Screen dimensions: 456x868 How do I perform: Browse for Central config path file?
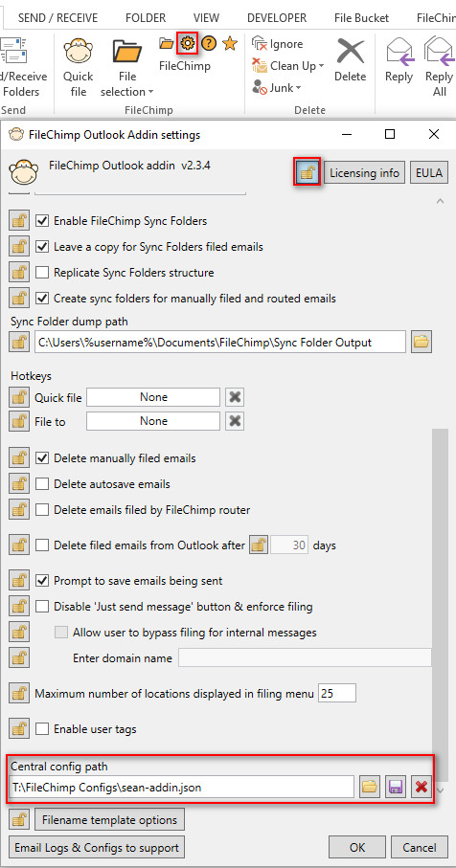(370, 787)
